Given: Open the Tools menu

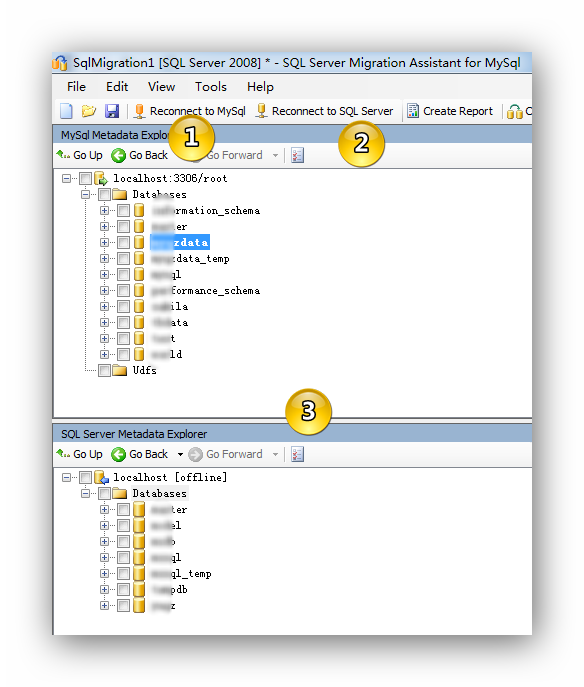Looking at the screenshot, I should 211,87.
